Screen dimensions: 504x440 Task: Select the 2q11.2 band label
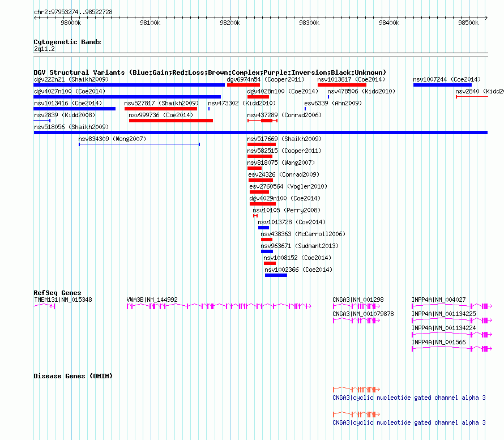coord(44,49)
